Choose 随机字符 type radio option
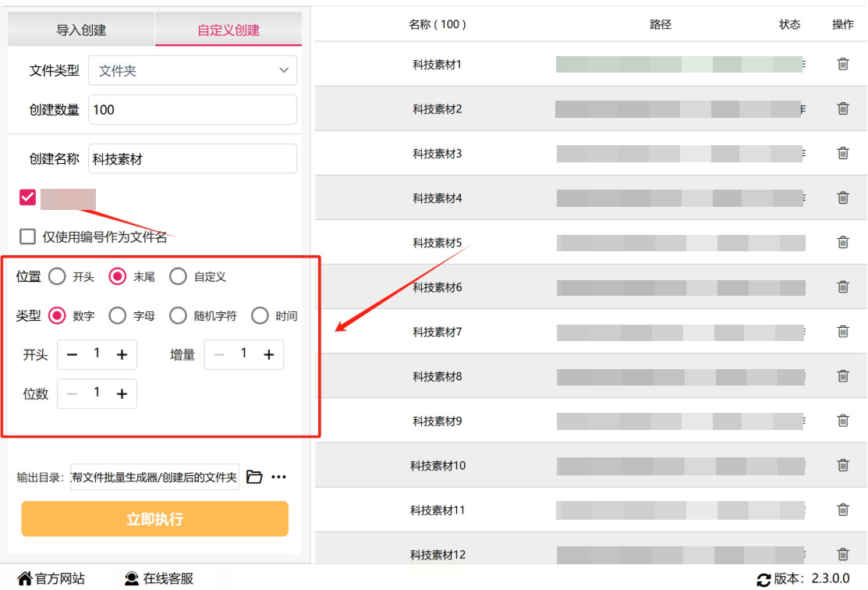 [x=179, y=315]
